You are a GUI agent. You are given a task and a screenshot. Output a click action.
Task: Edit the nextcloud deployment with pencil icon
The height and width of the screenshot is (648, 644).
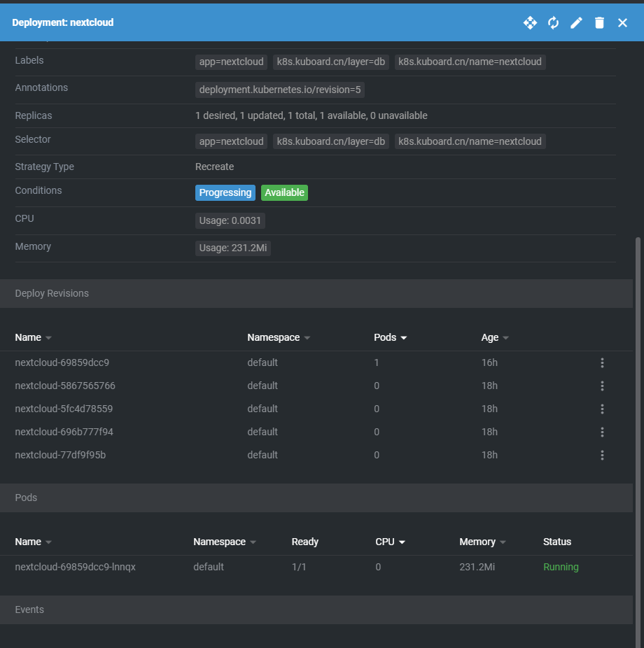click(x=576, y=22)
